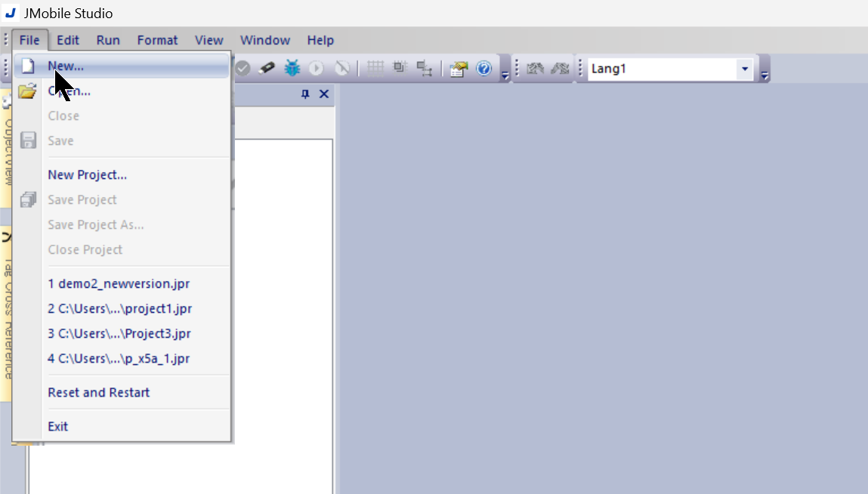The width and height of the screenshot is (868, 494).
Task: Click the blue question mark help icon
Action: pos(483,68)
